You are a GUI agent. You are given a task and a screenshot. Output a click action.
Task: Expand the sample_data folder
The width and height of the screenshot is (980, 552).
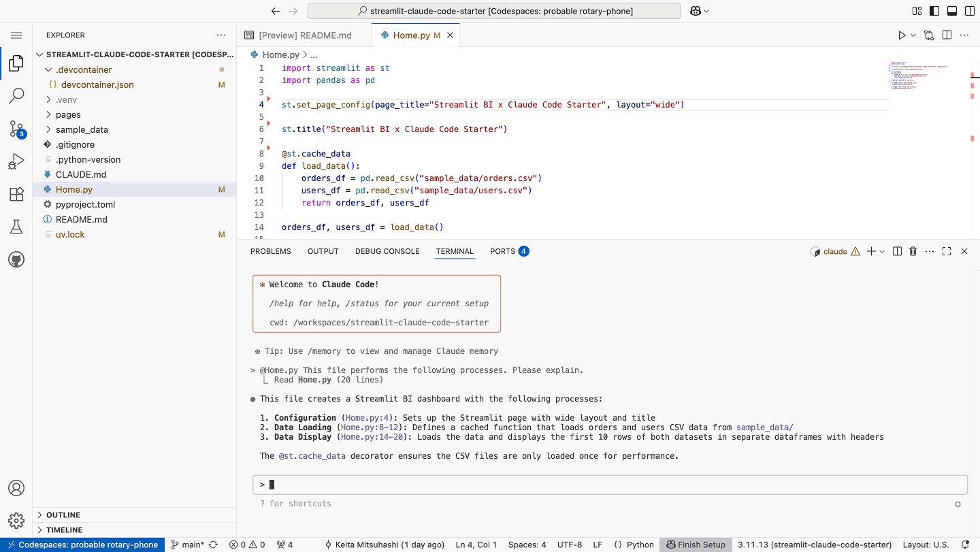(x=82, y=129)
